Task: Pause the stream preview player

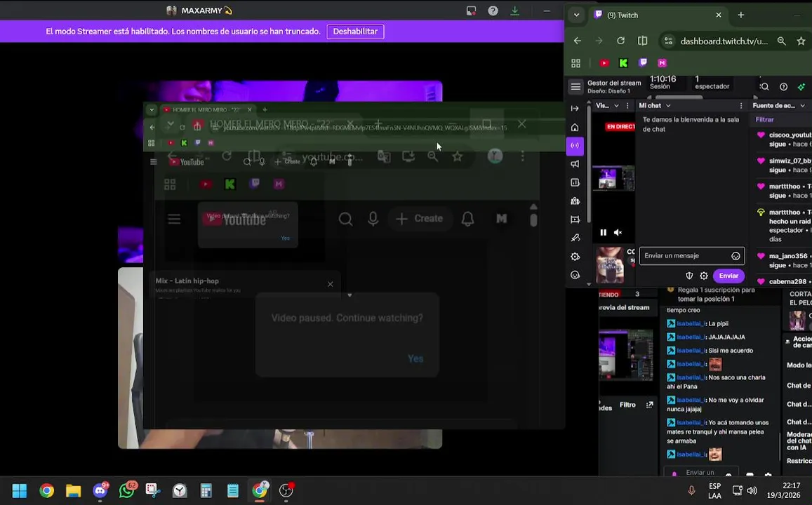Action: [x=604, y=233]
